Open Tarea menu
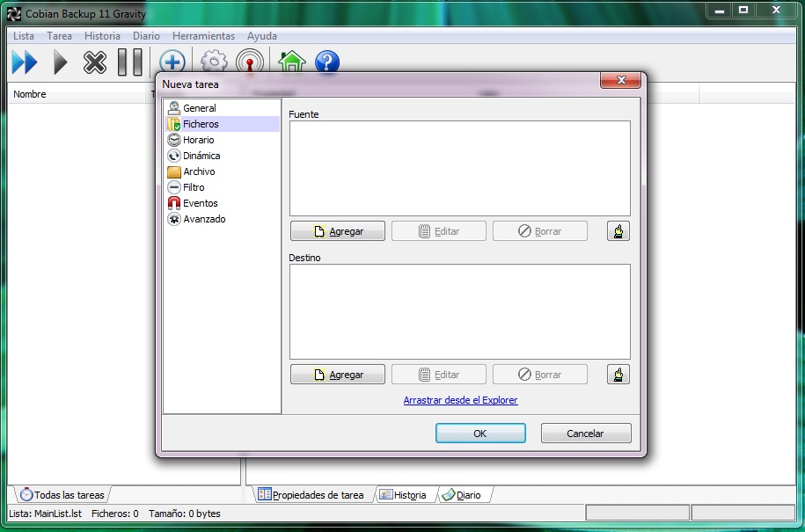805x532 pixels. coord(59,36)
